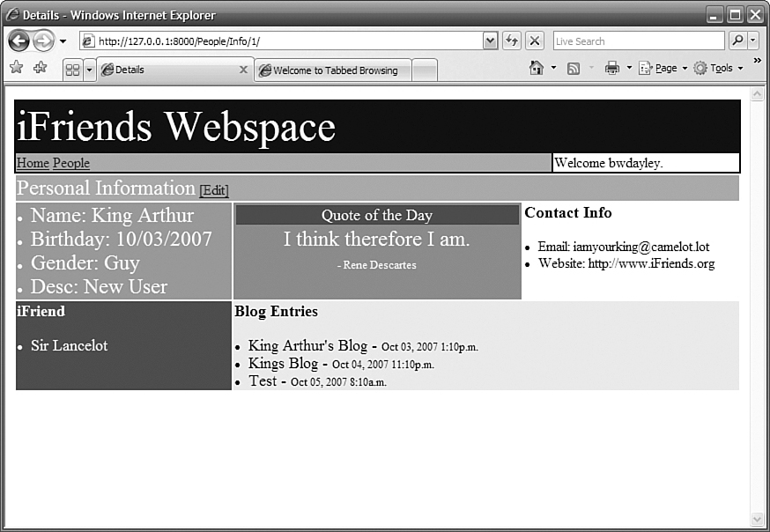Image resolution: width=770 pixels, height=532 pixels.
Task: Expand the Home button dropdown arrow
Action: (554, 68)
